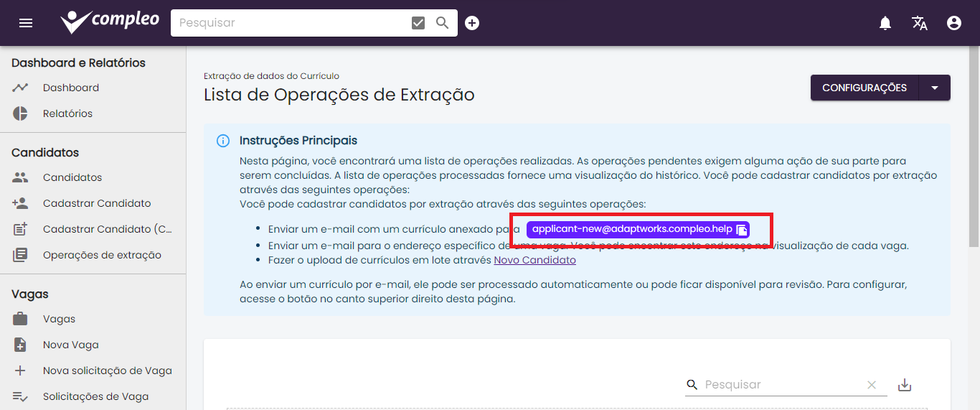
Task: Open Vagas item in sidebar
Action: click(59, 319)
